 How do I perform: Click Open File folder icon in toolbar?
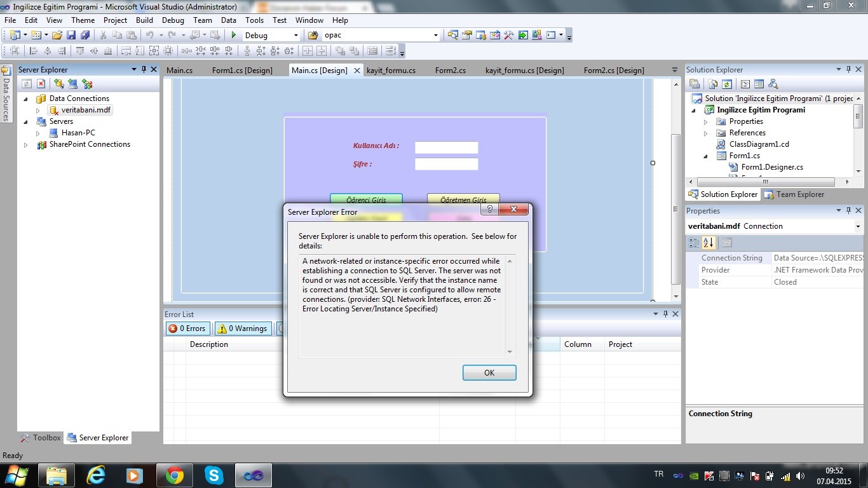tap(57, 35)
